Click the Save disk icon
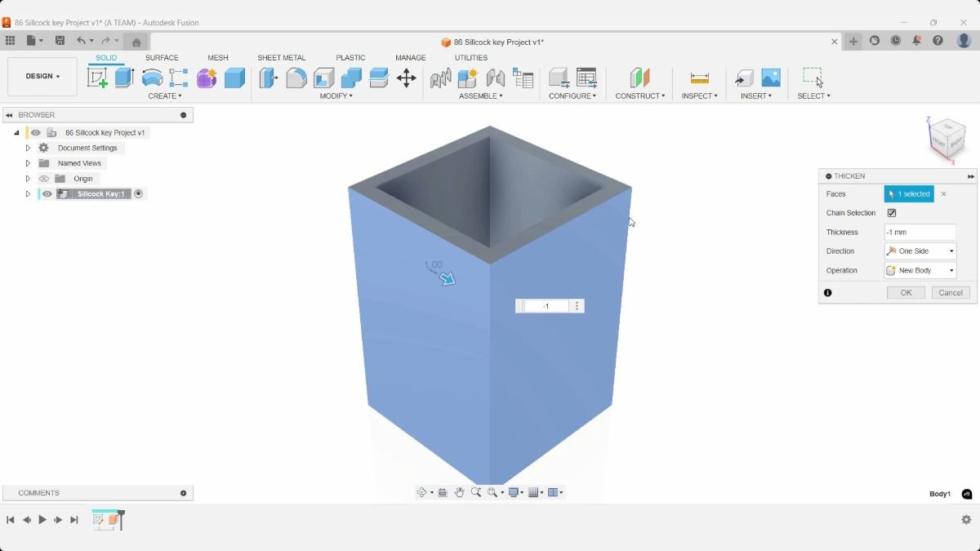 (60, 41)
